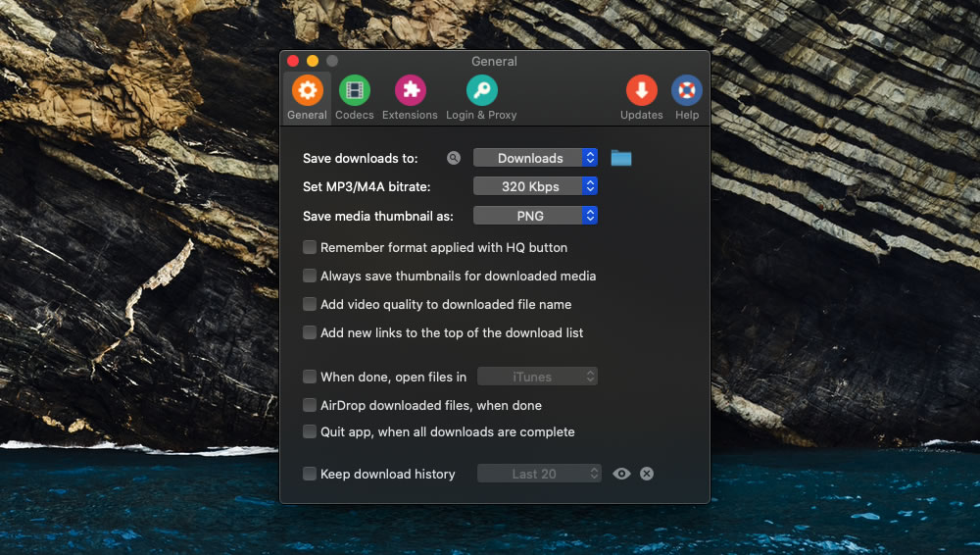Choose thumbnail format from PNG dropdown
Screen dimensions: 980x555
536,216
